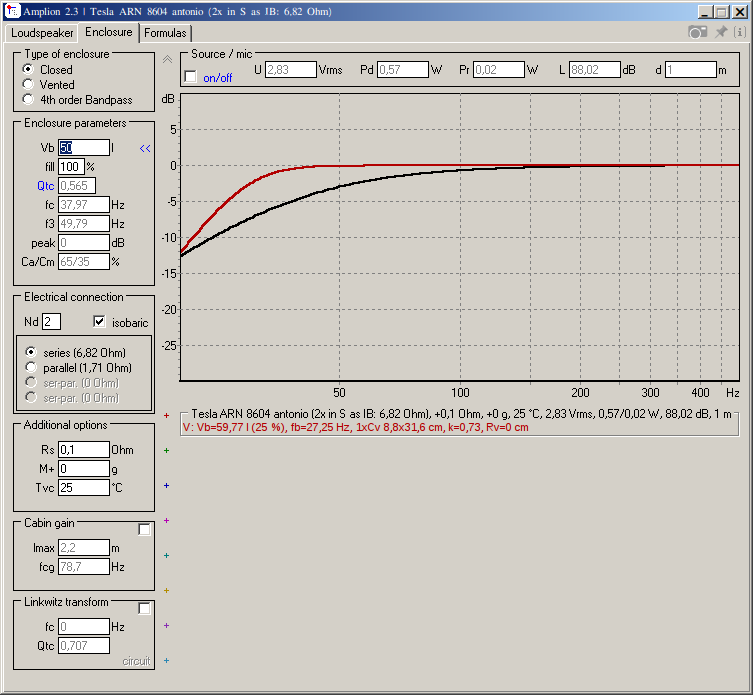The width and height of the screenshot is (753, 695).
Task: Select series (6,82 Ohm) connection
Action: tap(31, 352)
